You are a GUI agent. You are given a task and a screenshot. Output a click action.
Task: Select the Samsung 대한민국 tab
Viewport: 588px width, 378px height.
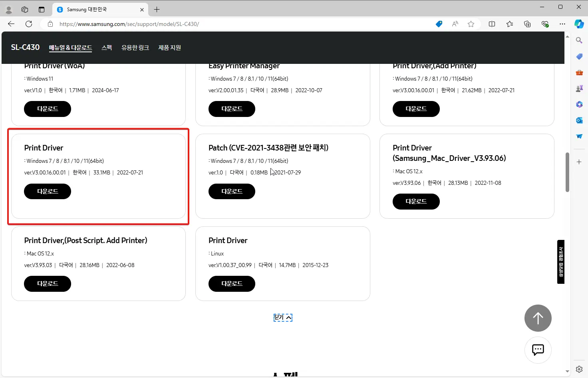[x=100, y=10]
